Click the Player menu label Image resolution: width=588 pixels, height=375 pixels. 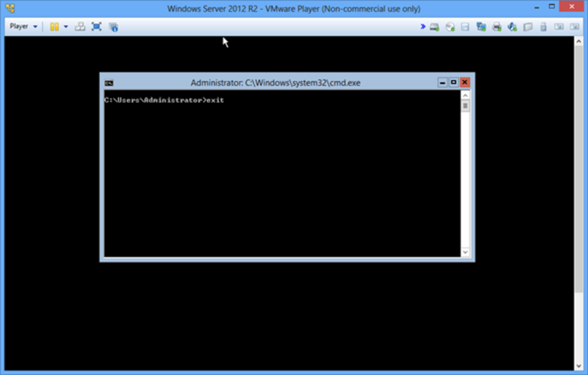click(18, 26)
